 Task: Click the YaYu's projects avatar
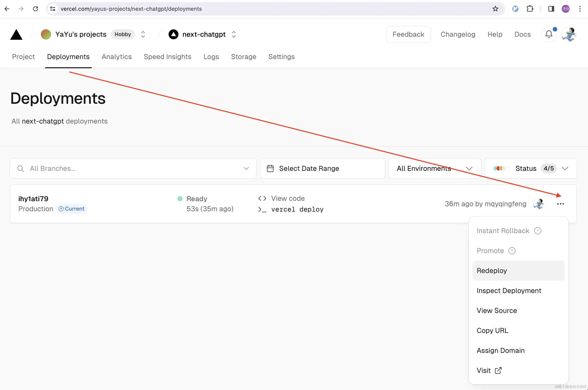click(46, 34)
